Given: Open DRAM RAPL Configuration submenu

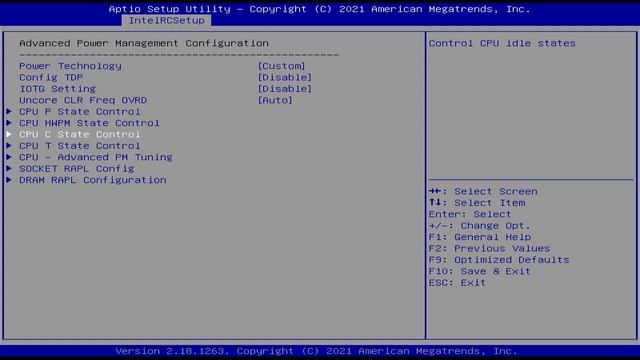Looking at the screenshot, I should tap(93, 180).
